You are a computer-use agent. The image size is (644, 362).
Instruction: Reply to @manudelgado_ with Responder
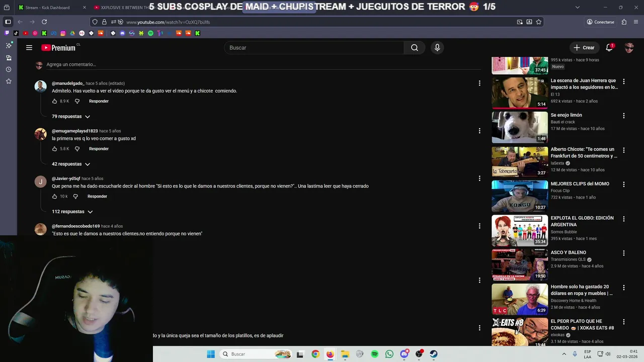[99, 101]
